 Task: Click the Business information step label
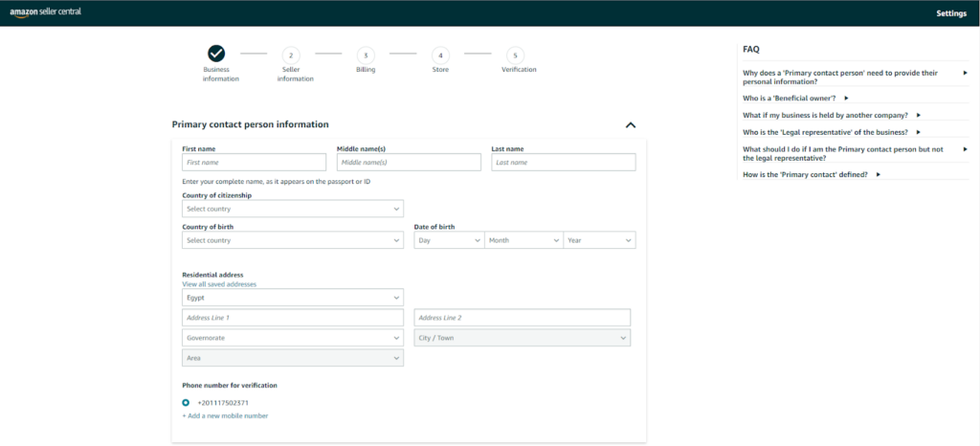[x=221, y=75]
